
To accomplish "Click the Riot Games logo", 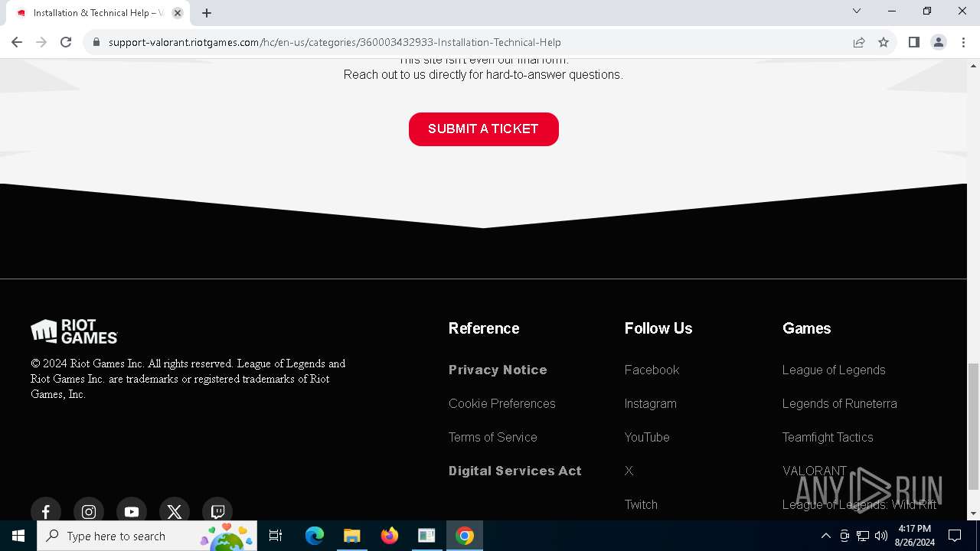I will 74,331.
